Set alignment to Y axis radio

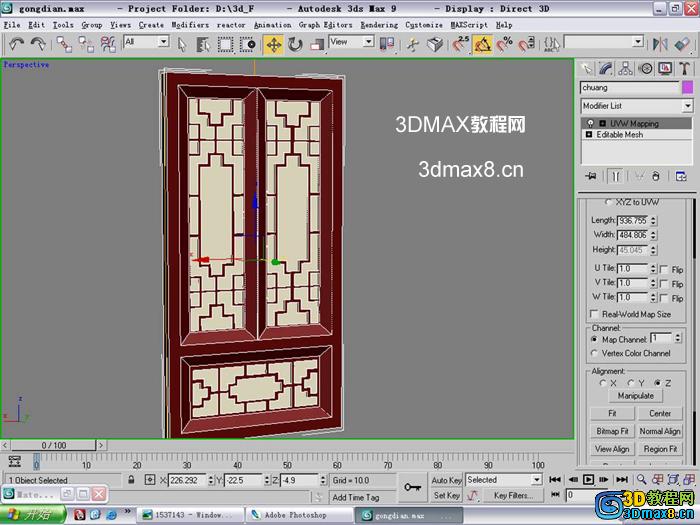(x=631, y=383)
